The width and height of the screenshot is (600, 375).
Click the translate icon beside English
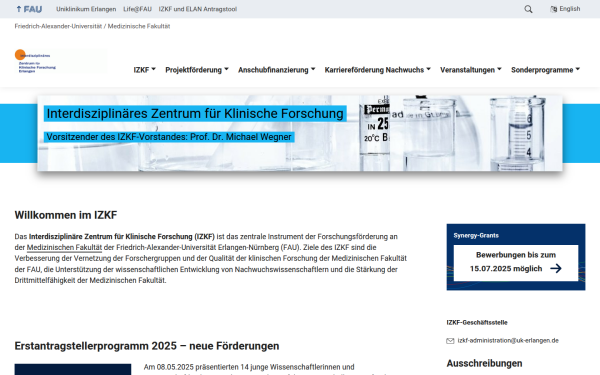click(x=553, y=9)
